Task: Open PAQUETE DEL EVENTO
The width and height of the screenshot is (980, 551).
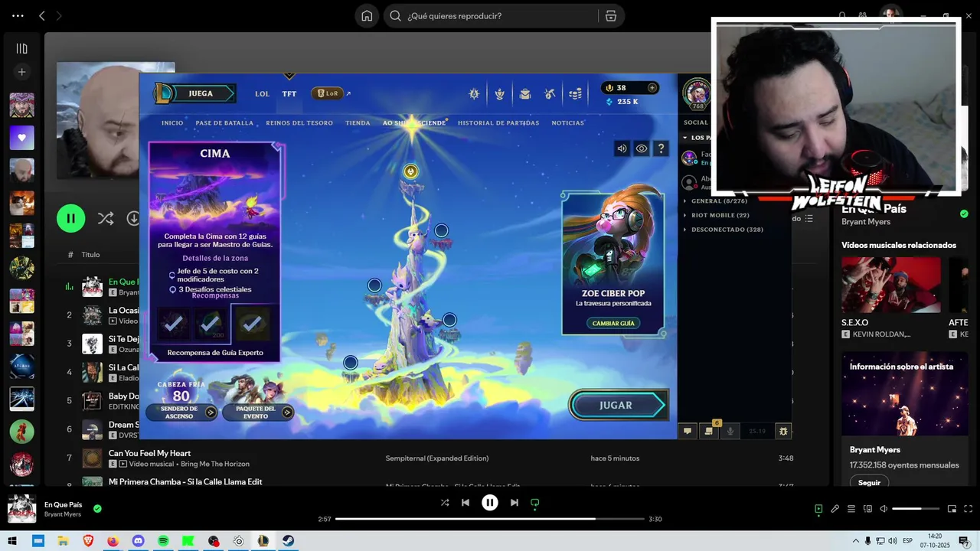Action: coord(258,412)
